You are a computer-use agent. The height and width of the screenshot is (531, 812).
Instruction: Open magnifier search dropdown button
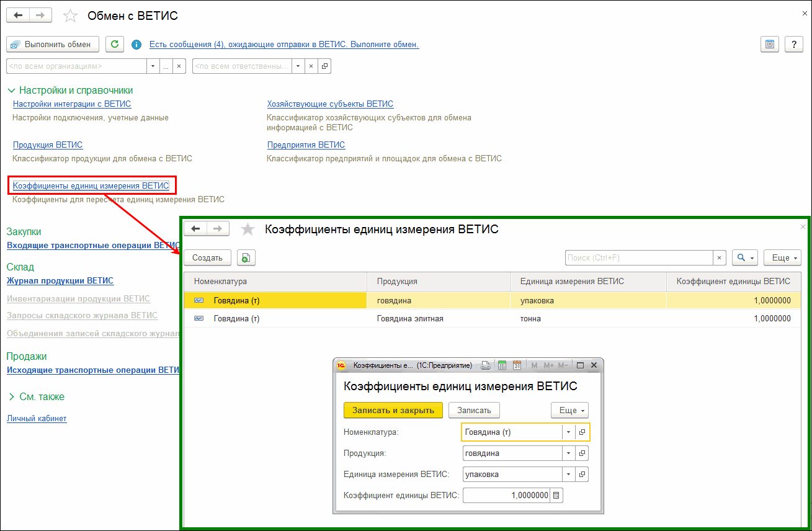[x=745, y=257]
